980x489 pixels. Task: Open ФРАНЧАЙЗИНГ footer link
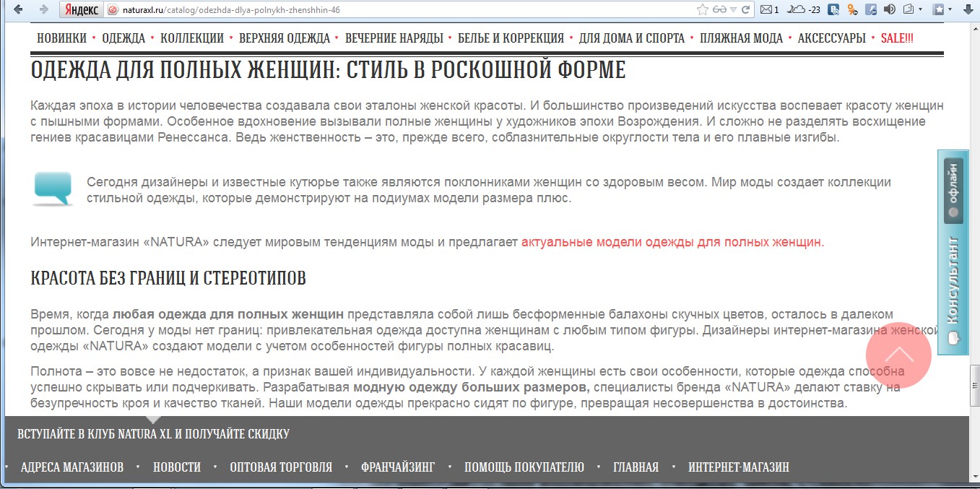coord(398,467)
